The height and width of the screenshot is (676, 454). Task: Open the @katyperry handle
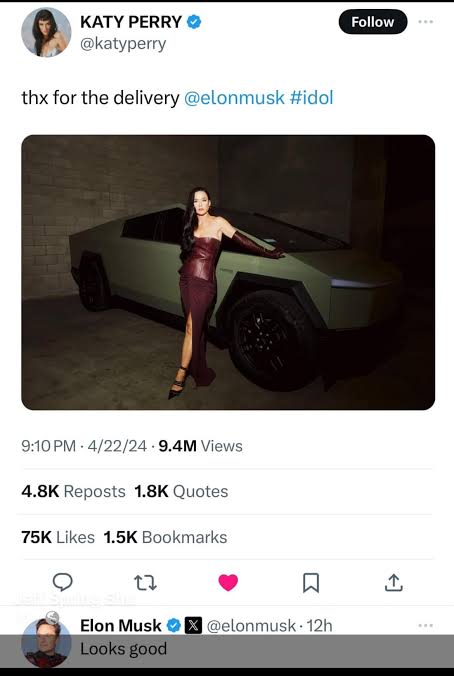pos(123,44)
